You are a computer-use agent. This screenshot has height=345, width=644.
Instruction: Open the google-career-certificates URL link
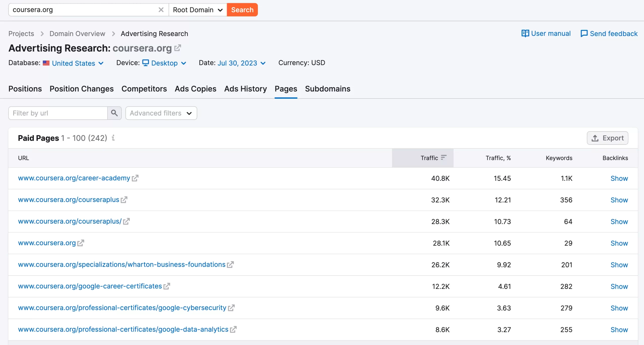(x=90, y=286)
